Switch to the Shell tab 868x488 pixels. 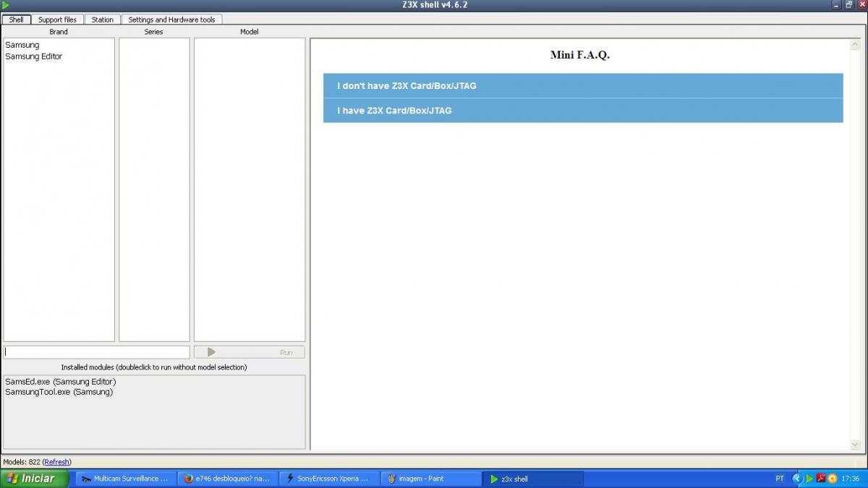16,20
